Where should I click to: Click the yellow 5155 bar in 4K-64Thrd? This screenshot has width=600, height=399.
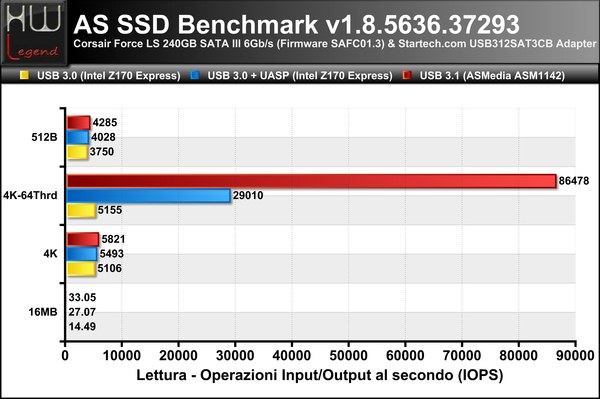(x=81, y=210)
